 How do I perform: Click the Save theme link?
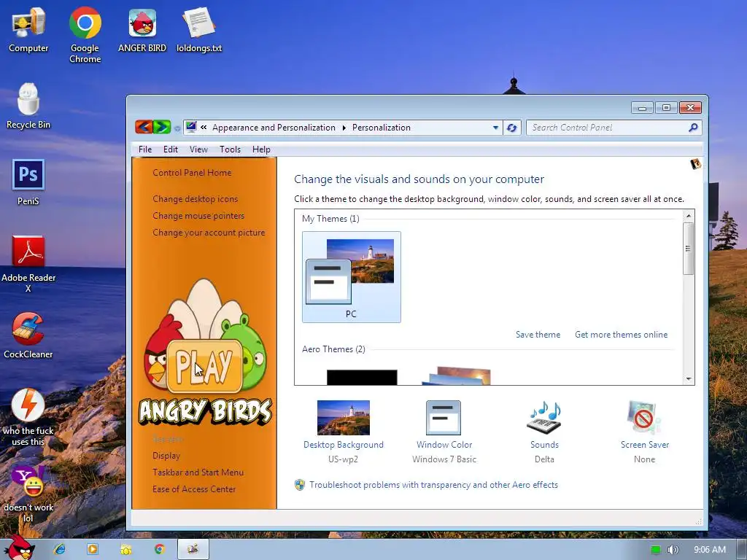(538, 334)
